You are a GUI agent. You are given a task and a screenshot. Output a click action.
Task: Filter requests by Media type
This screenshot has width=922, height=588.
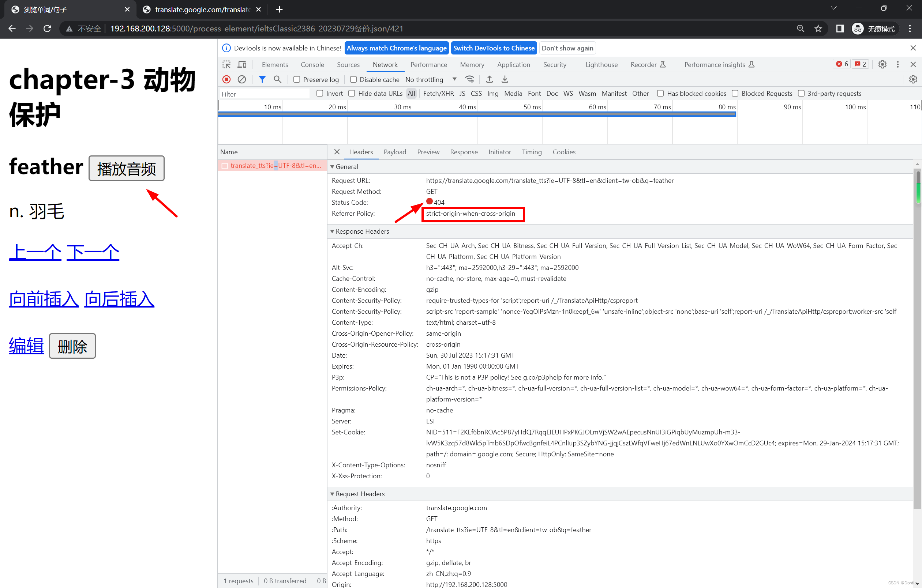coord(513,93)
